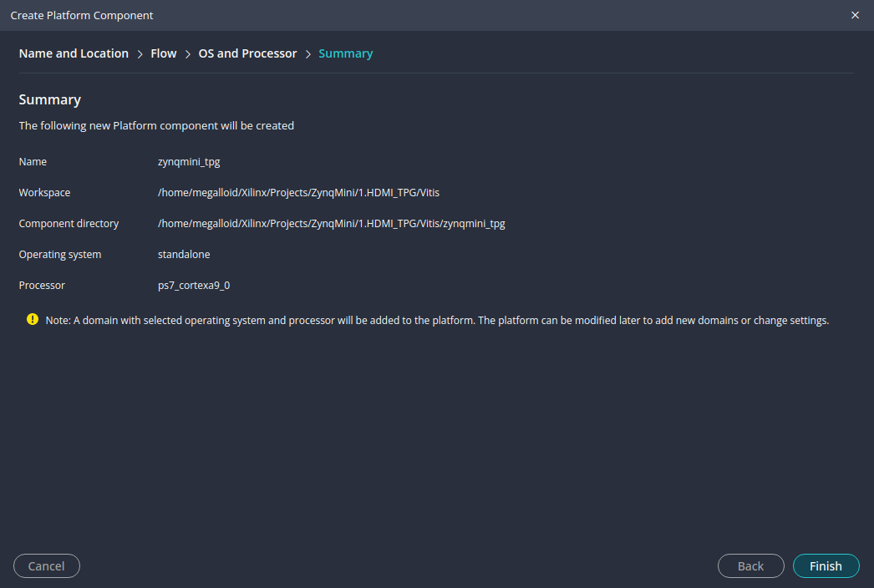Click the Component directory path value

[x=331, y=224]
